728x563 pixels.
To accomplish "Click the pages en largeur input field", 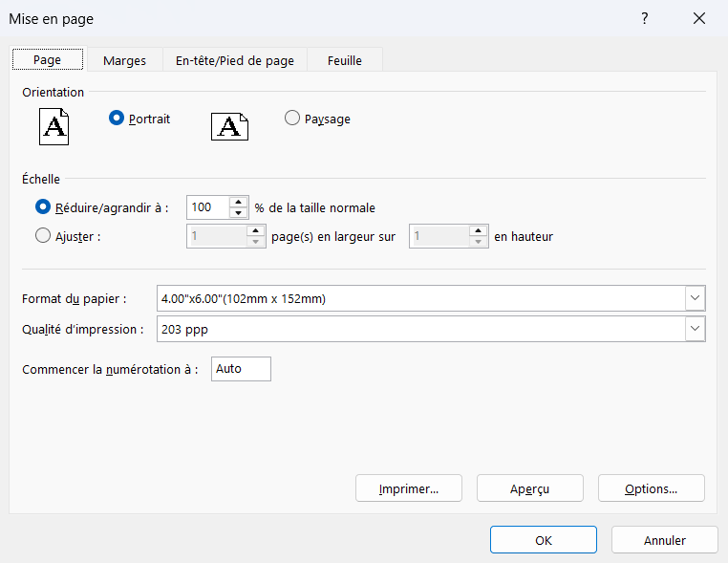I will click(x=217, y=236).
